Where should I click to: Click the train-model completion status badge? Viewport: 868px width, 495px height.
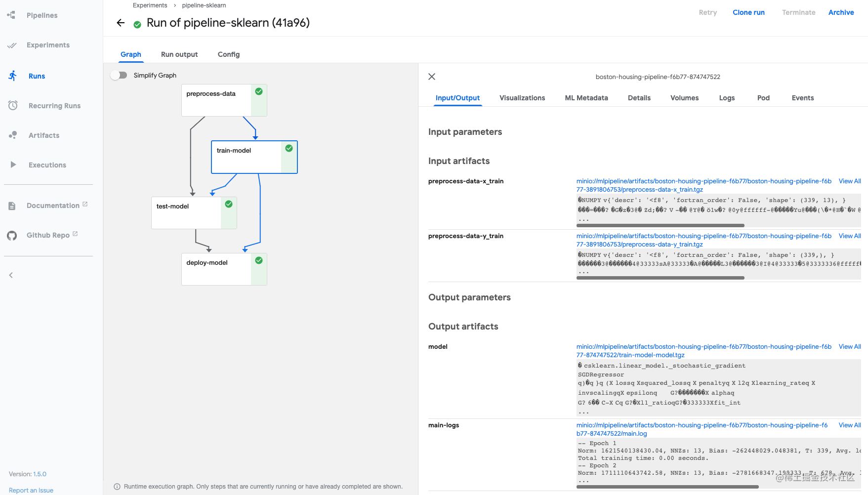point(289,148)
